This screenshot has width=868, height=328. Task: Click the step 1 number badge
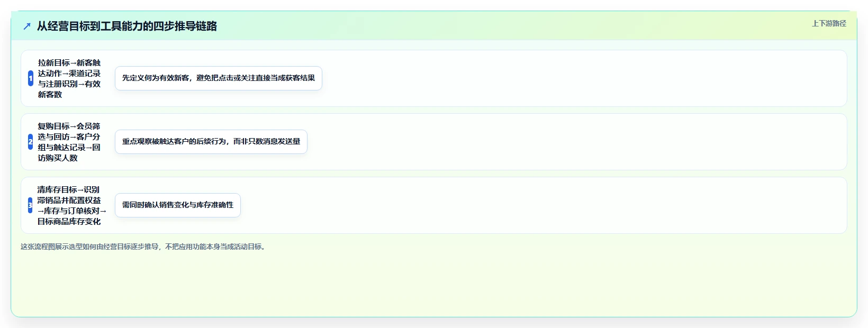pyautogui.click(x=31, y=78)
